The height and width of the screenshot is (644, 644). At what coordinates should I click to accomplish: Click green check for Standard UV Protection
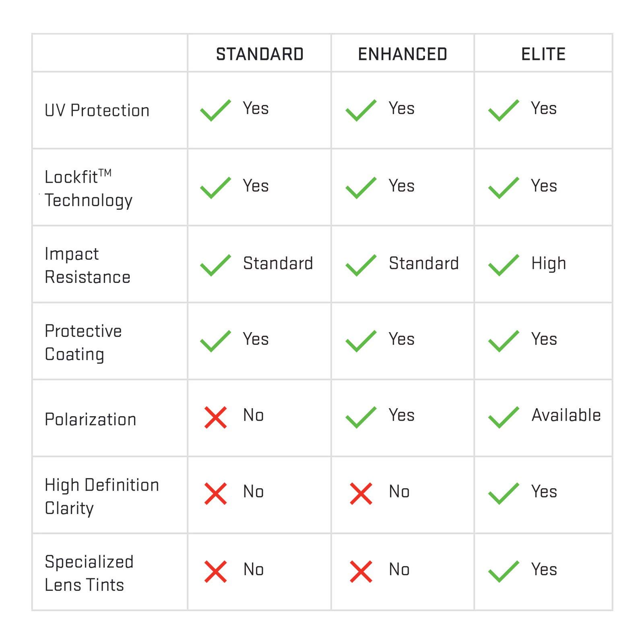[215, 110]
